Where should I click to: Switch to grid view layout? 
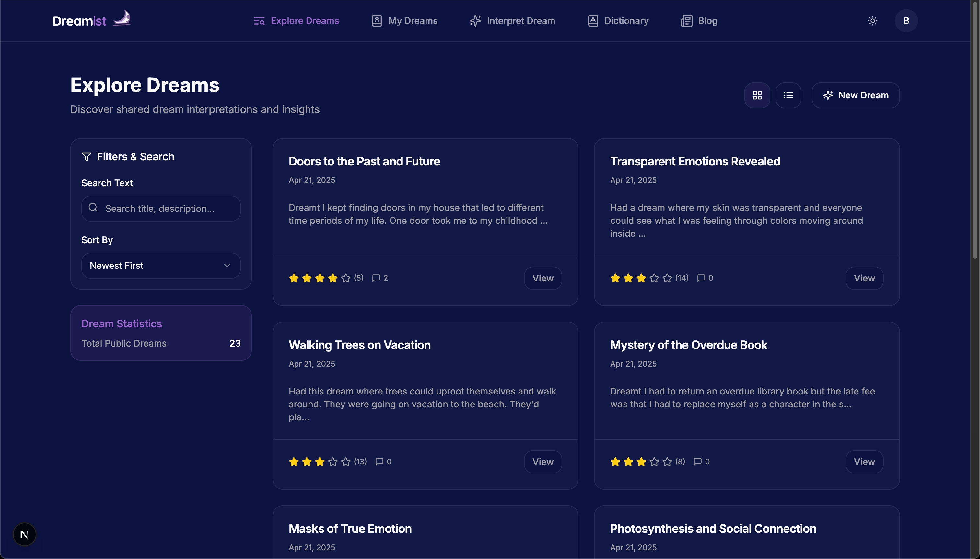(757, 95)
